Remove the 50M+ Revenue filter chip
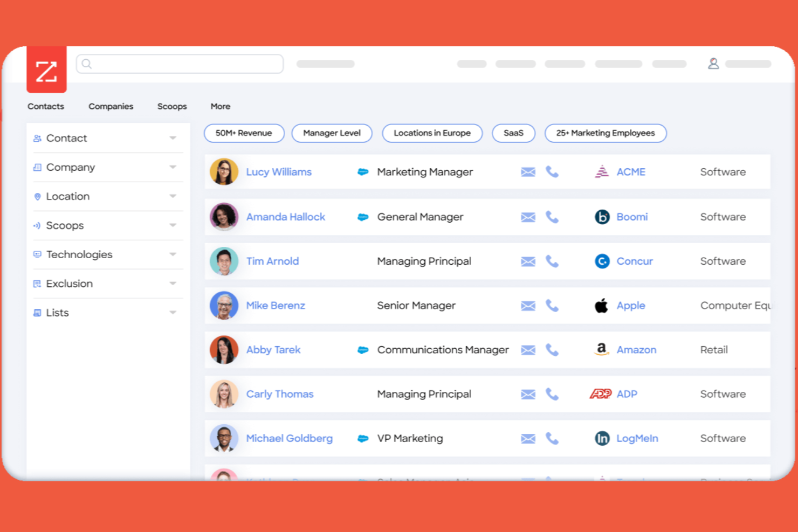The width and height of the screenshot is (798, 532). [x=244, y=133]
